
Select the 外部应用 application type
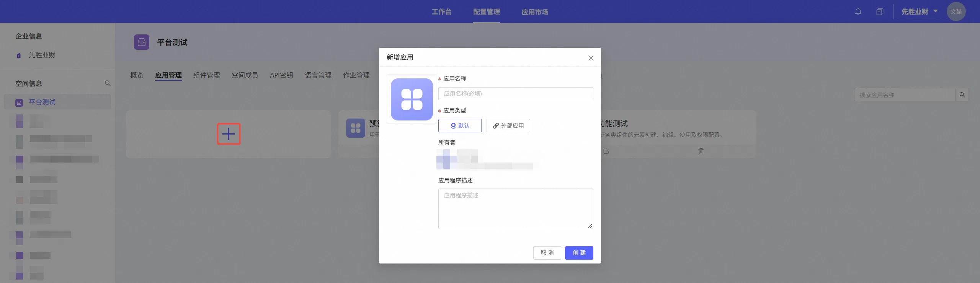[508, 126]
